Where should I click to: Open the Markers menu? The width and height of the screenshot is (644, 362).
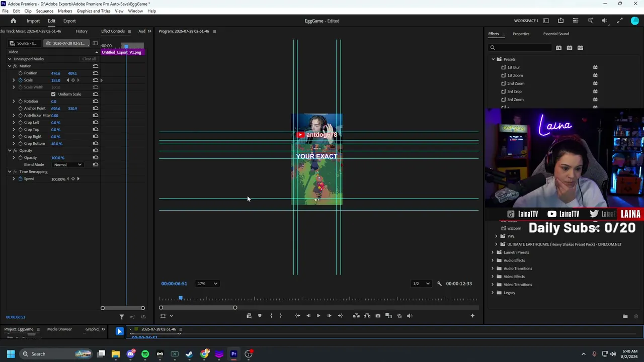[x=65, y=11]
